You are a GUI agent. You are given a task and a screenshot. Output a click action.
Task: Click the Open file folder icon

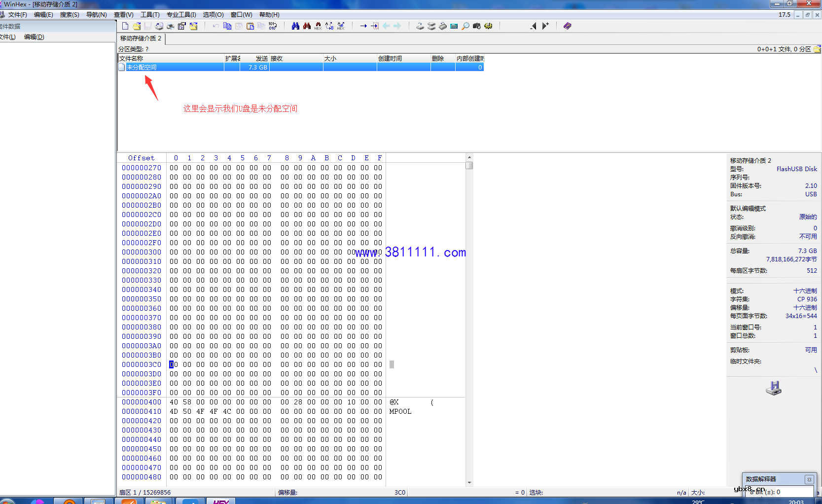pos(137,26)
